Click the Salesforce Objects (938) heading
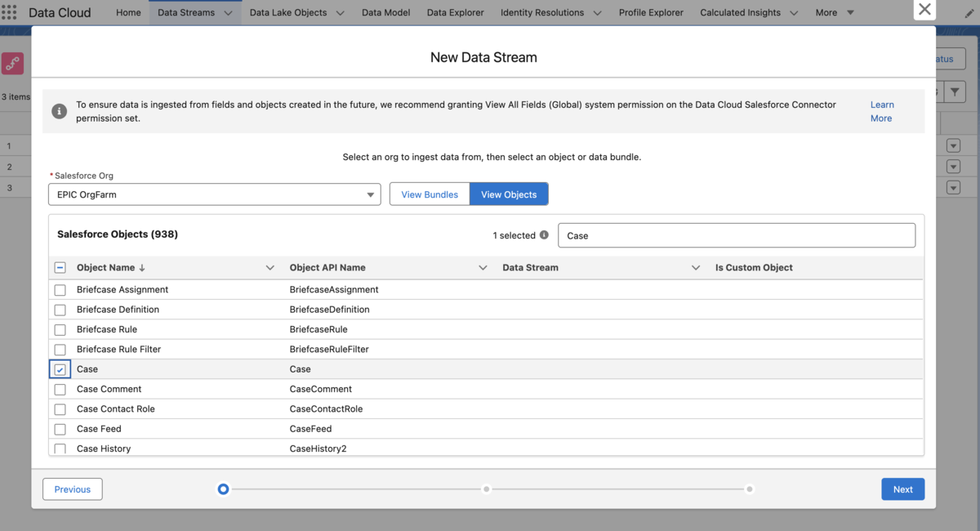 (118, 234)
